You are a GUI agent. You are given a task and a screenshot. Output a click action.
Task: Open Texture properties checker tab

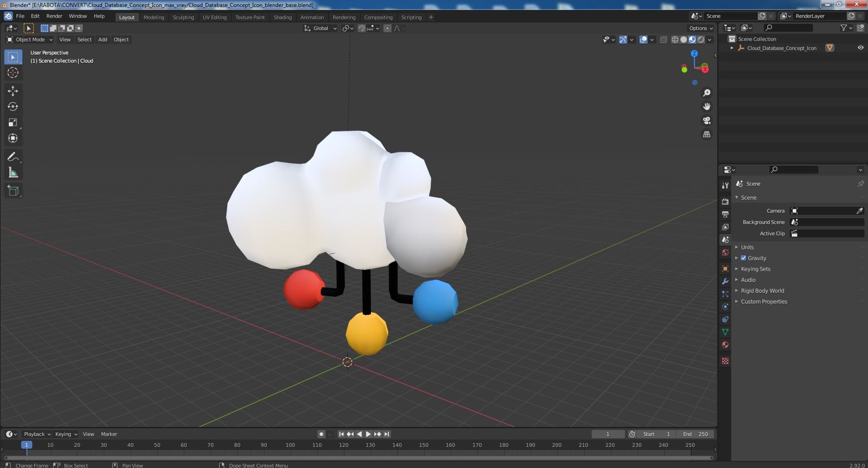pyautogui.click(x=725, y=361)
